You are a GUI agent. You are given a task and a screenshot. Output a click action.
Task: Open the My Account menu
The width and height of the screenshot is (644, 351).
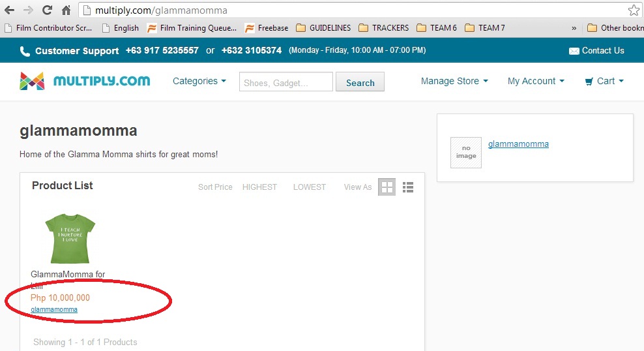pyautogui.click(x=536, y=81)
